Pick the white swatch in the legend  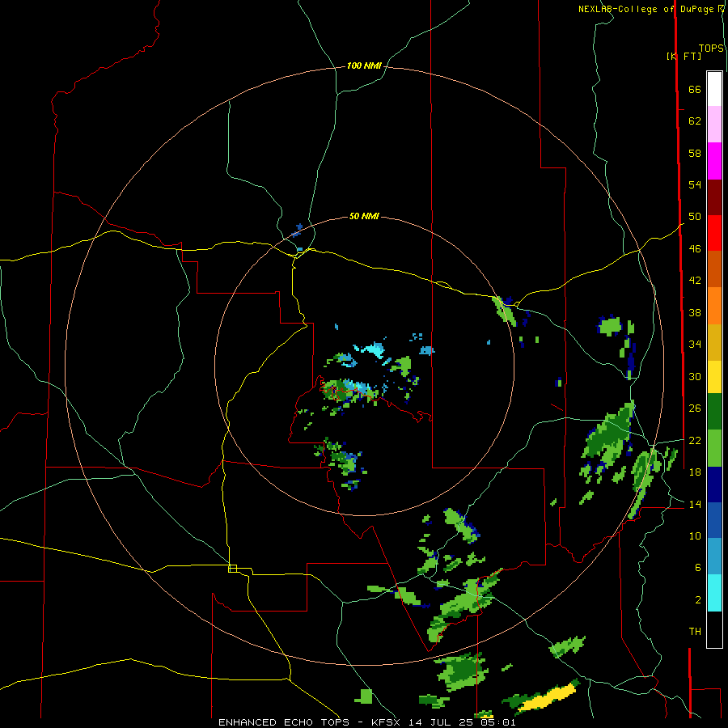714,89
